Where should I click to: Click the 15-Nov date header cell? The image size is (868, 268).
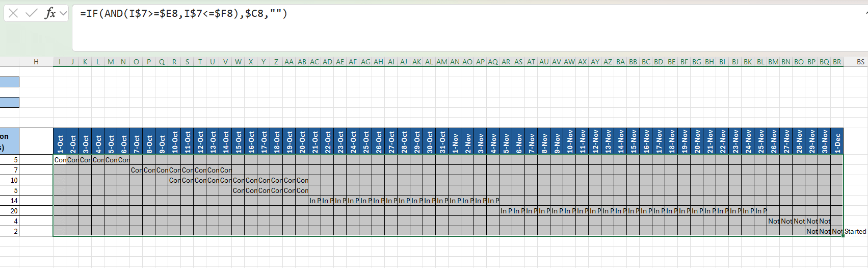633,141
